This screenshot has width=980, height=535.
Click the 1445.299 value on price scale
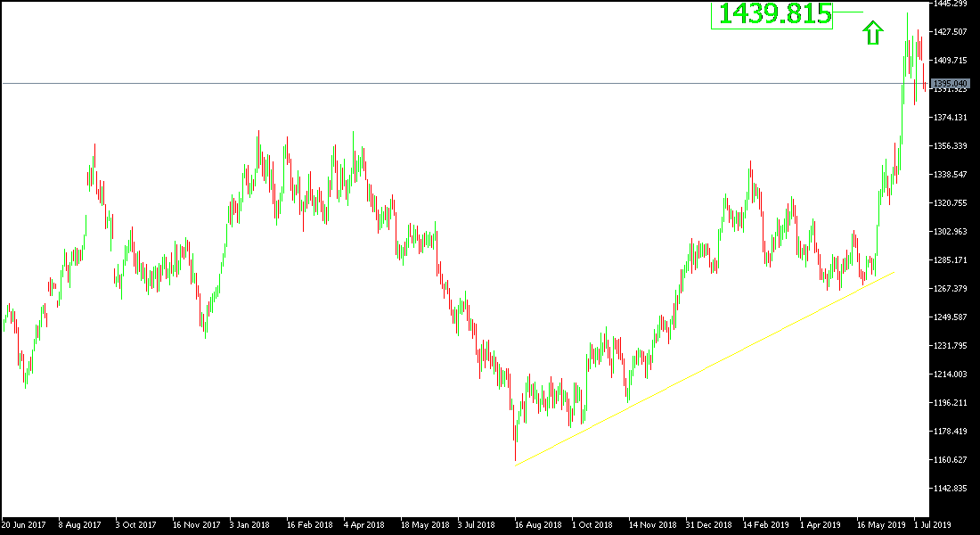point(952,4)
